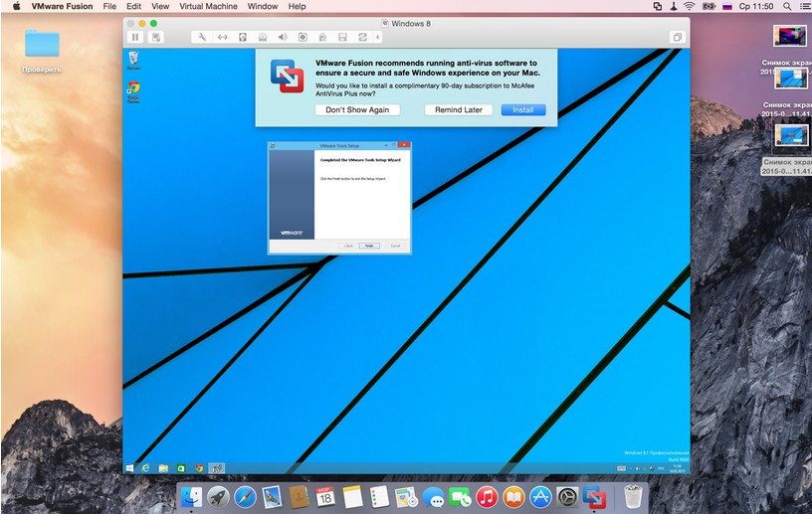Open the Windows Start button
The width and height of the screenshot is (812, 514).
point(129,467)
